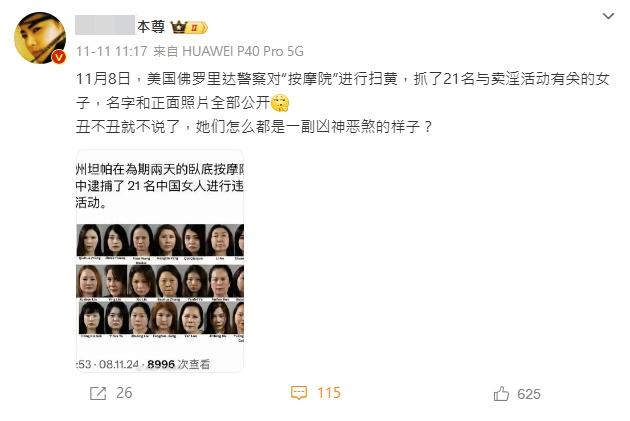This screenshot has height=421, width=630.
Task: Click the repost count 26
Action: click(x=124, y=393)
